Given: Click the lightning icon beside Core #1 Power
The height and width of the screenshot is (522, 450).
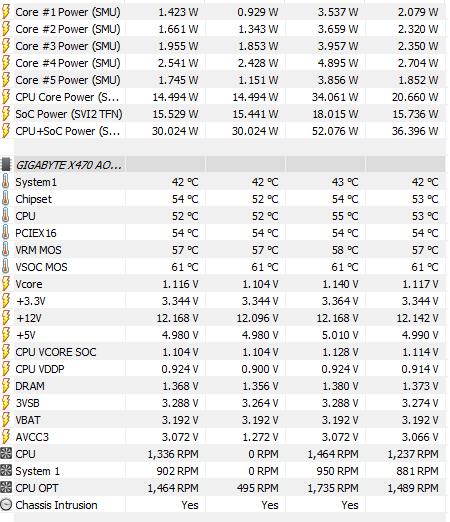Looking at the screenshot, I should point(6,12).
